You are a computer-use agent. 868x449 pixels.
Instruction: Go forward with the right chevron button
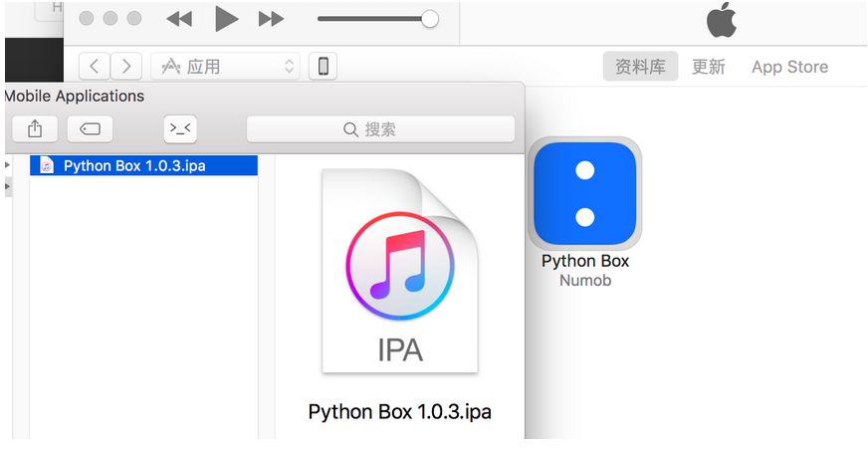(126, 67)
